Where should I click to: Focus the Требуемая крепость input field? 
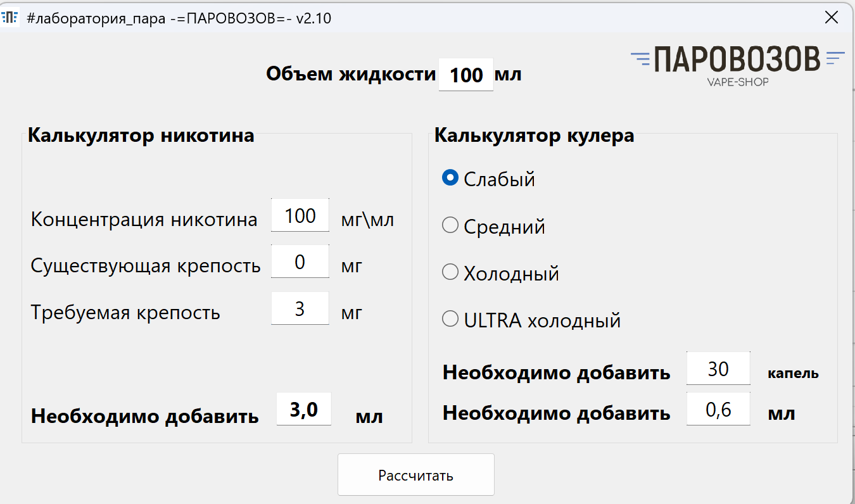tap(300, 308)
